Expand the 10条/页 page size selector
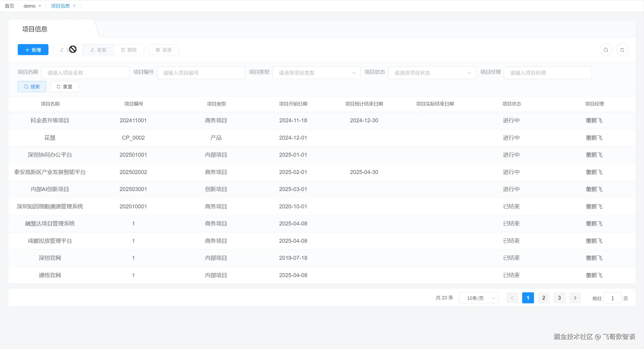The image size is (644, 349). coord(479,298)
